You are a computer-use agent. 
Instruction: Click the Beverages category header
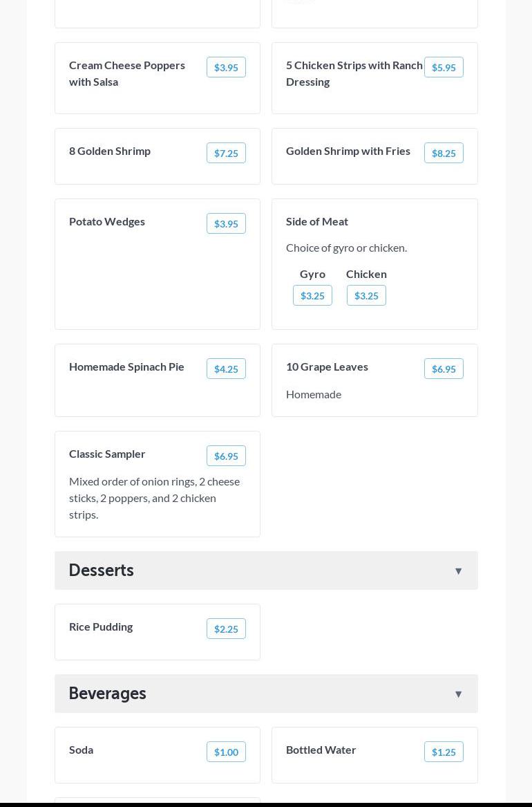(x=108, y=694)
